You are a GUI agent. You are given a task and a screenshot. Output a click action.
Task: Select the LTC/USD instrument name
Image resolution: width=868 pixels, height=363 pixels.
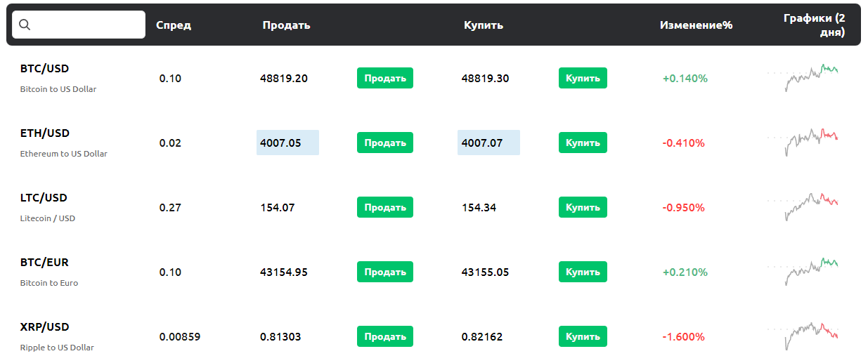click(44, 197)
